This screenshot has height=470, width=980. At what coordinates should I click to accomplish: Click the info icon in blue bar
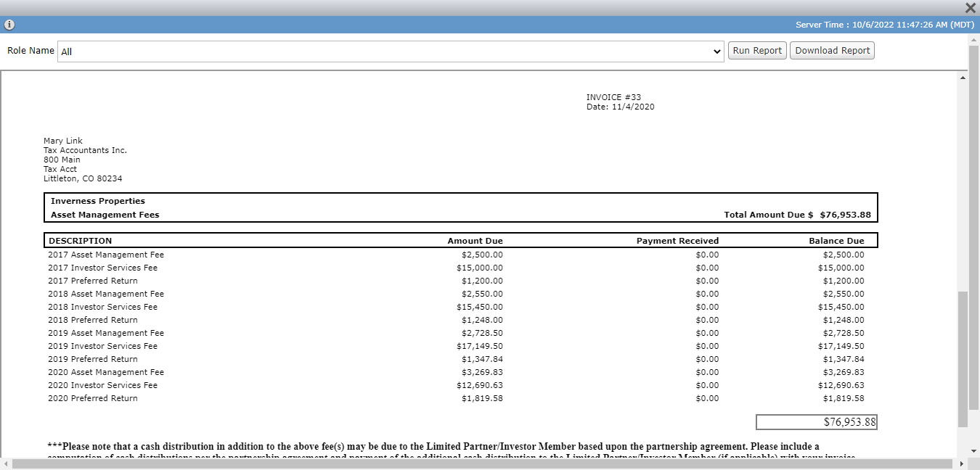(x=9, y=25)
